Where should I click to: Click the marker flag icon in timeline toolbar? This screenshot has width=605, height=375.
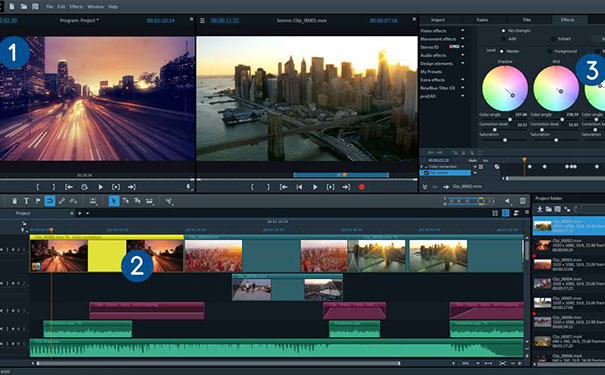point(38,201)
